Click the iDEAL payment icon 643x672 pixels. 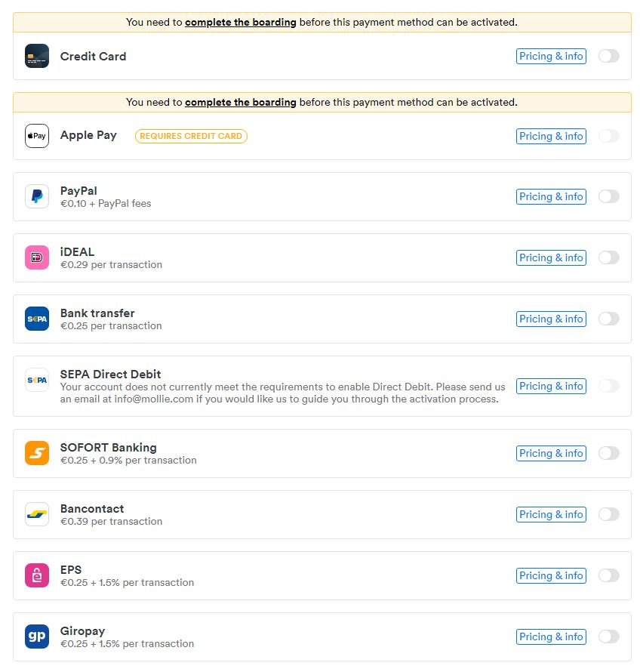point(36,257)
